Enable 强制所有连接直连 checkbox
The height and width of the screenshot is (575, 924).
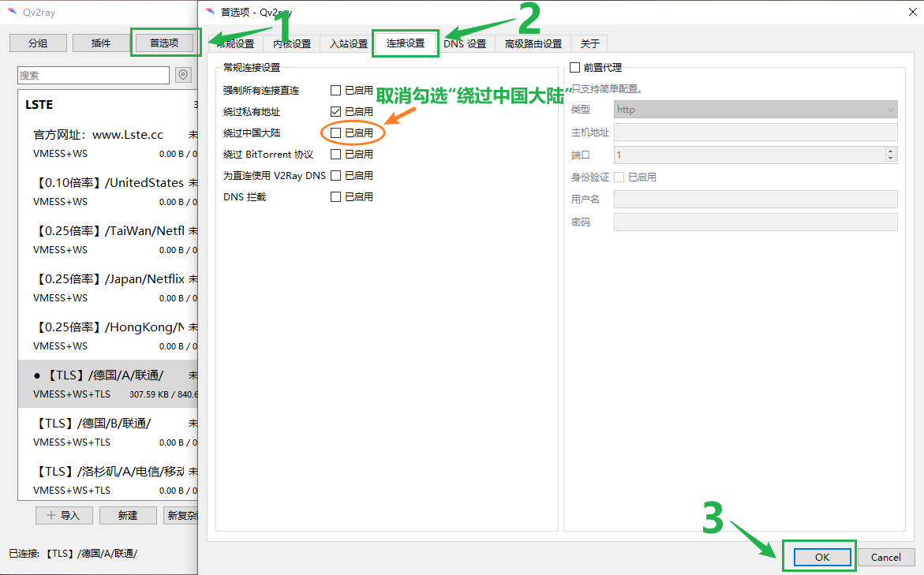[x=336, y=91]
